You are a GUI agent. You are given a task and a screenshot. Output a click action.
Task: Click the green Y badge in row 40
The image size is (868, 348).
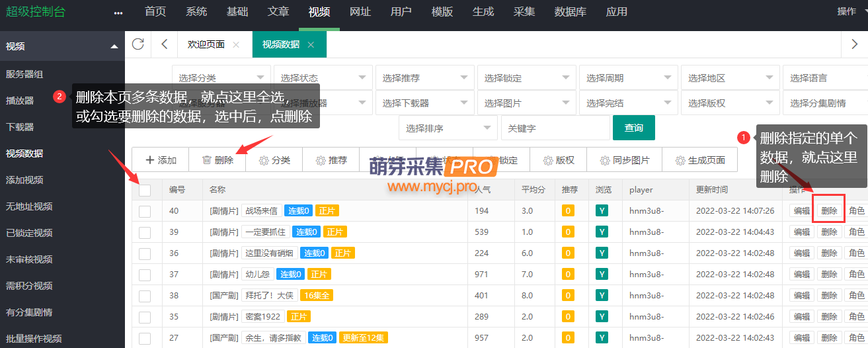point(602,211)
